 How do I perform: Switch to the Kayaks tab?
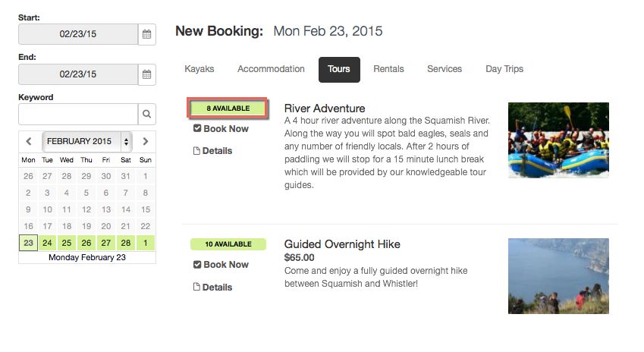coord(199,69)
